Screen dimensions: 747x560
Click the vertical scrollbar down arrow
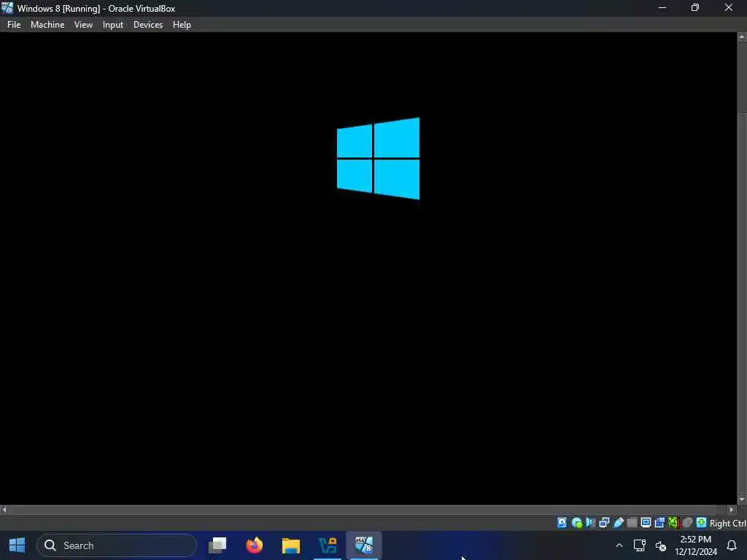pos(742,499)
